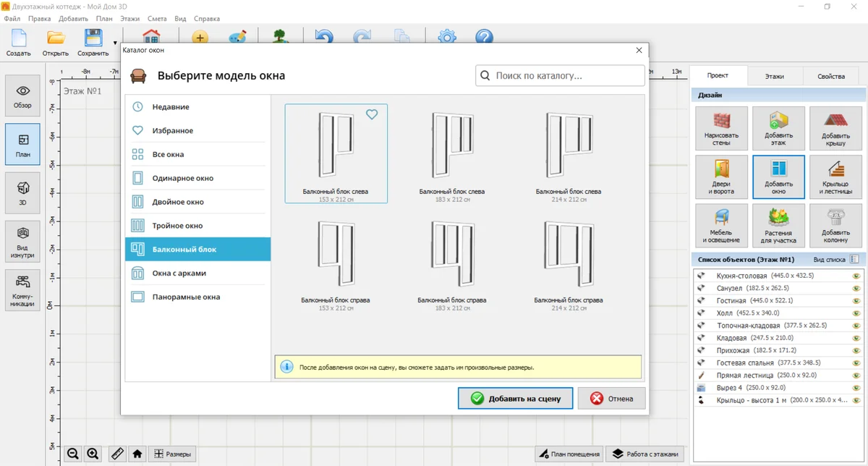Image resolution: width=868 pixels, height=466 pixels.
Task: Switch to the Свойства tab
Action: (831, 76)
